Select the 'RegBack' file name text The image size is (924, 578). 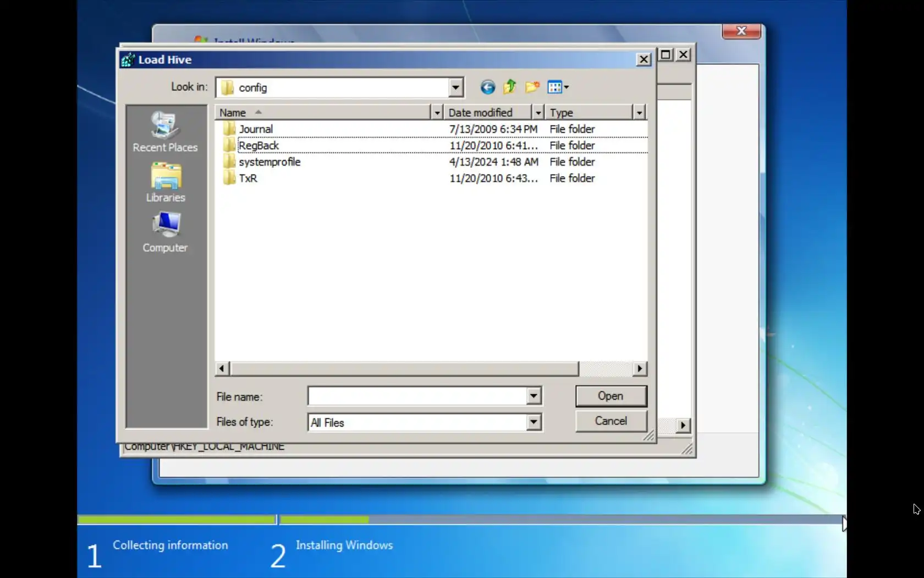258,145
